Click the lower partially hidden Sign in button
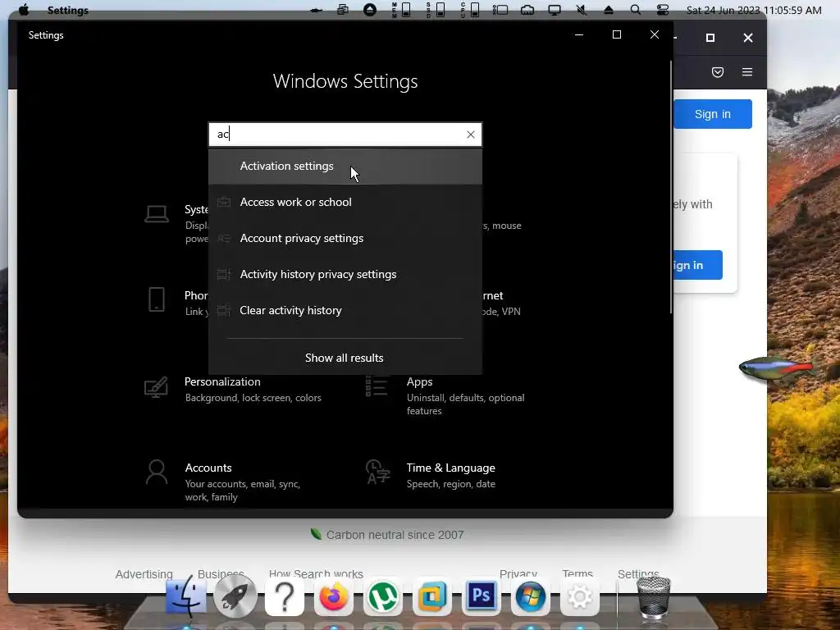This screenshot has height=630, width=840. tap(697, 265)
